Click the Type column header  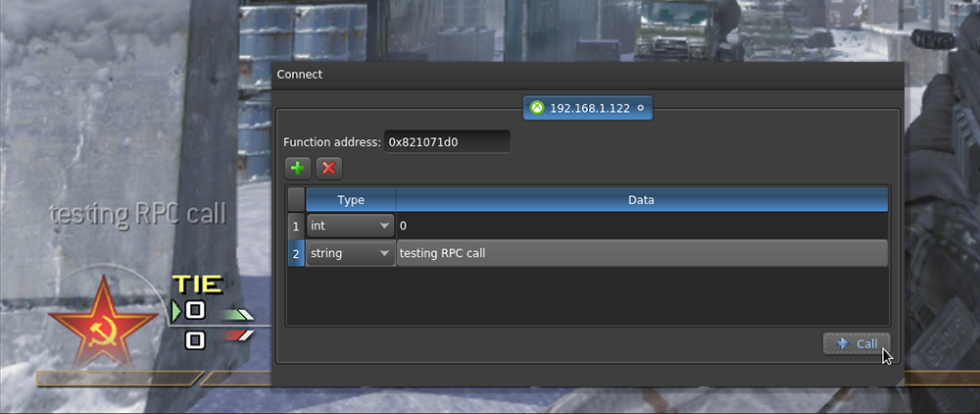pyautogui.click(x=351, y=200)
